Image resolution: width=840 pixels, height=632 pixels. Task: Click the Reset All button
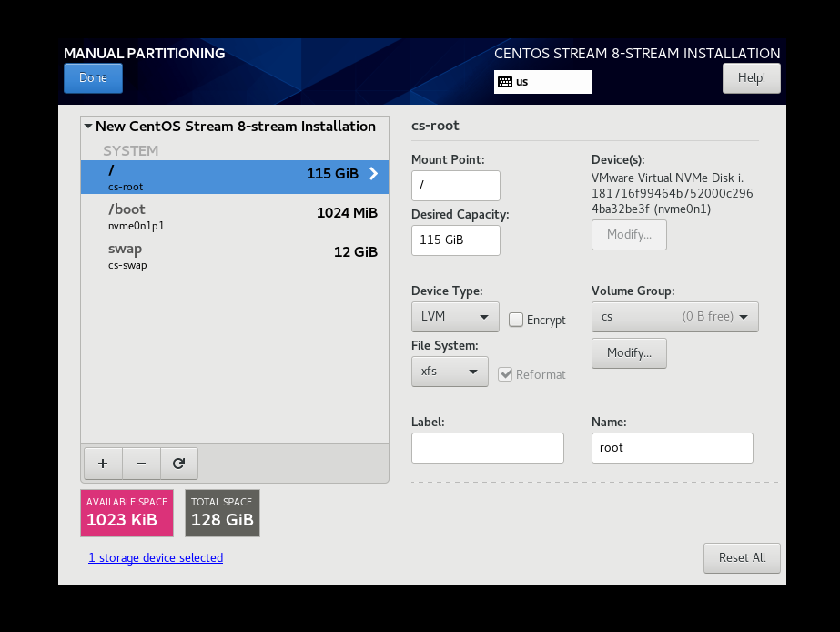point(742,558)
